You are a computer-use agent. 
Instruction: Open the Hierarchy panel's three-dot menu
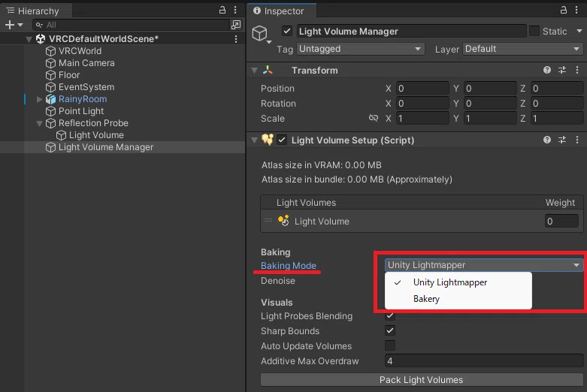coord(235,10)
